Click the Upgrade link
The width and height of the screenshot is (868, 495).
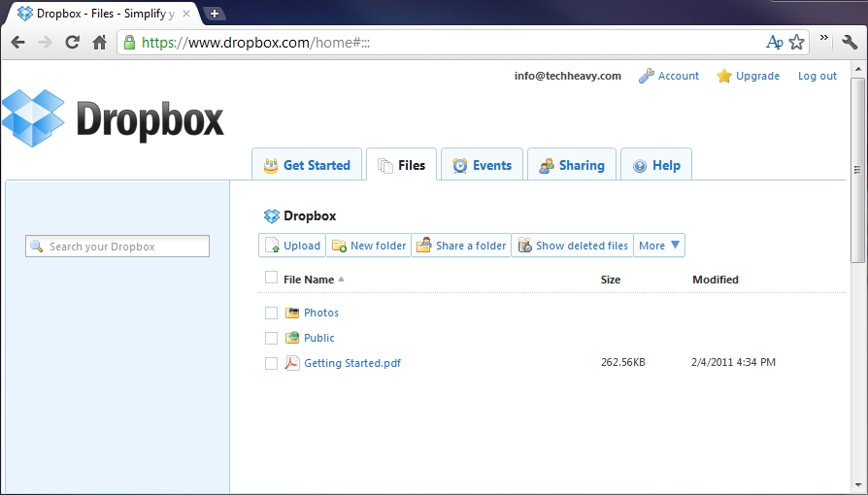(757, 76)
